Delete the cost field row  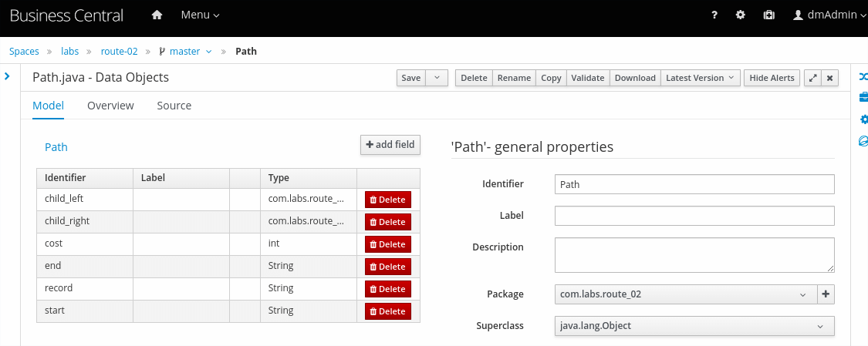pyautogui.click(x=387, y=244)
